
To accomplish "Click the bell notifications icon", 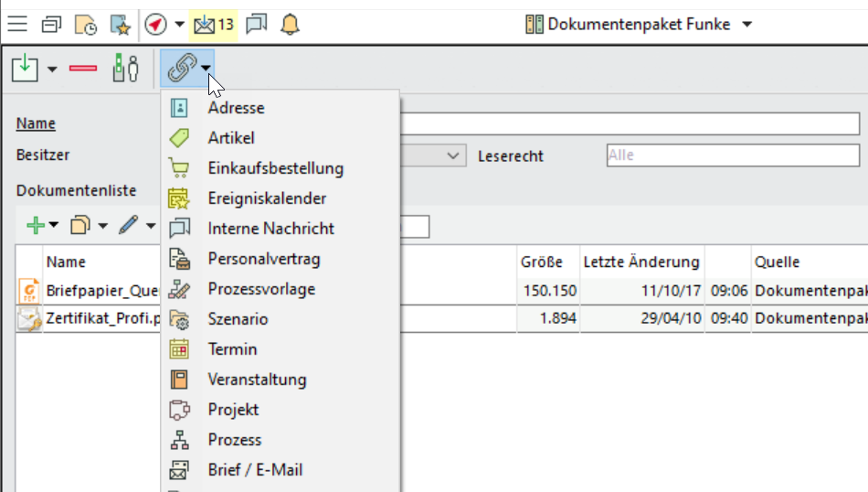I will click(x=290, y=25).
